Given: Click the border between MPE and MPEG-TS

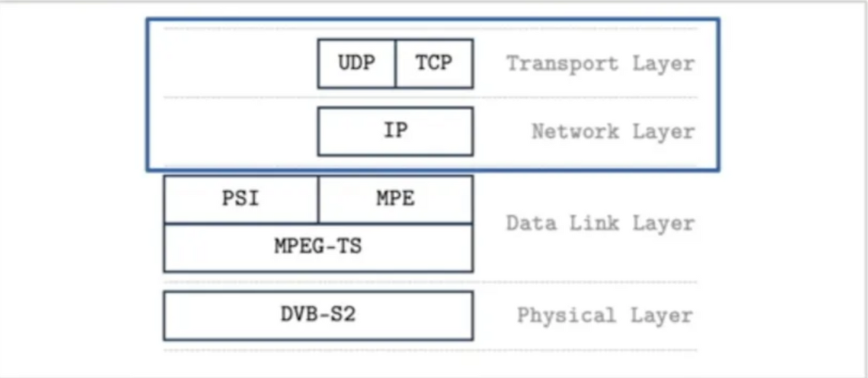Looking at the screenshot, I should 396,224.
